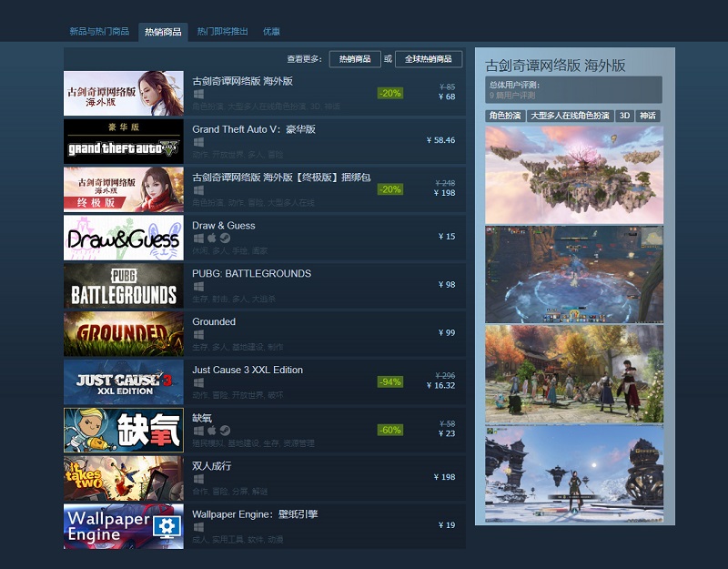
Task: Click Apple macOS icon in Draw & Guess row
Action: click(212, 239)
